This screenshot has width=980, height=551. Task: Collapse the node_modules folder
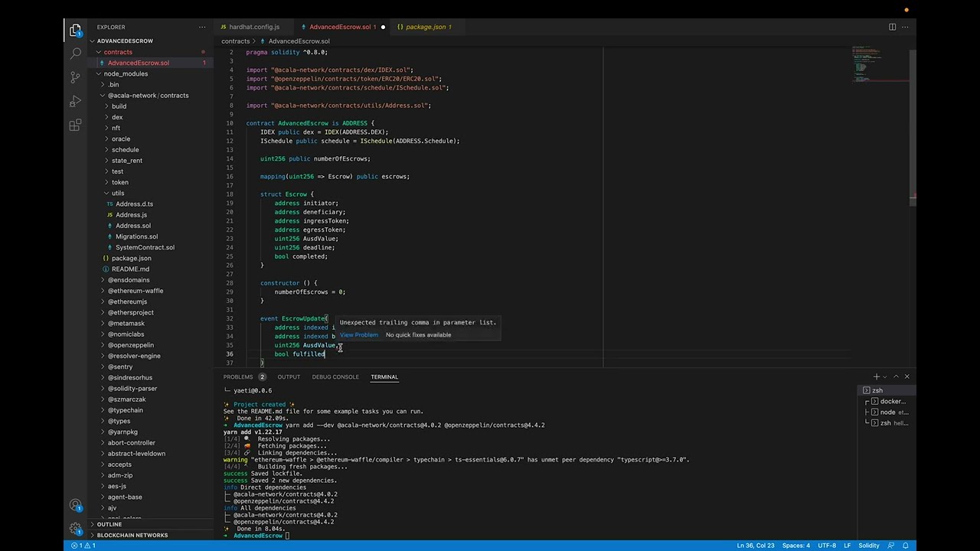click(x=126, y=74)
